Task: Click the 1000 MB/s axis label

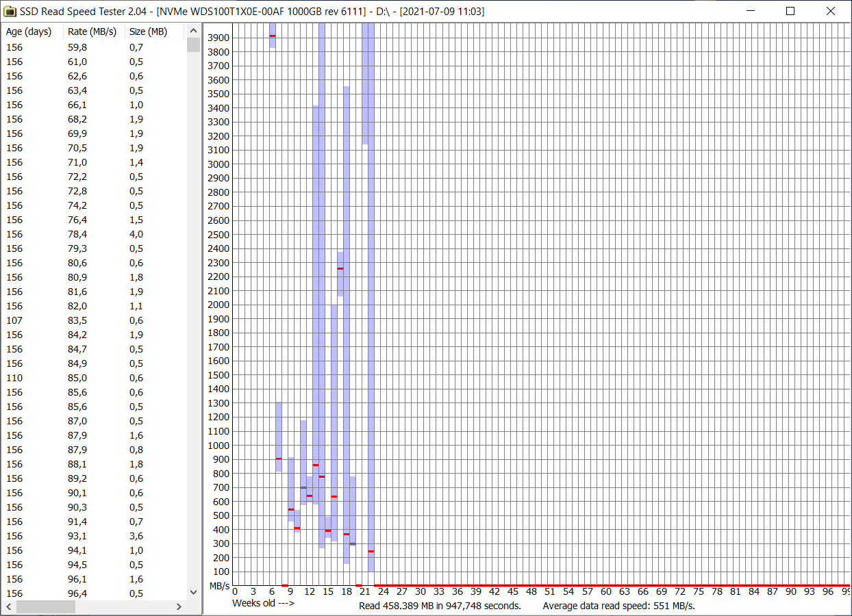Action: (218, 446)
